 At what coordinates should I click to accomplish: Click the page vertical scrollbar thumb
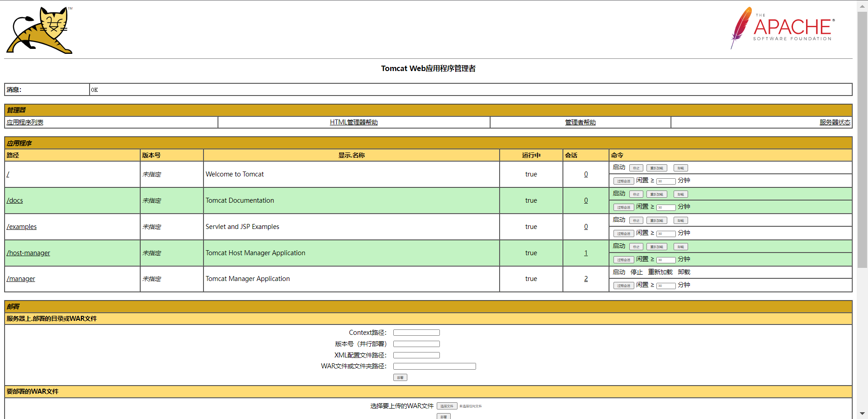click(x=862, y=139)
